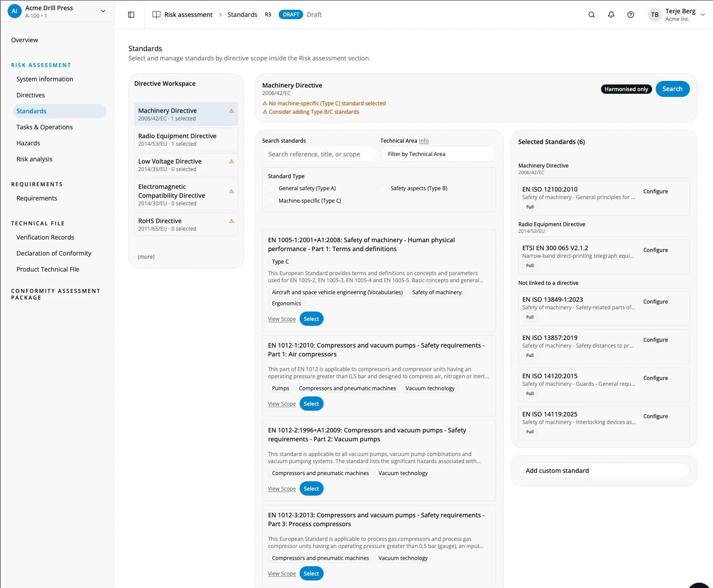Click the TB user avatar

pos(655,15)
